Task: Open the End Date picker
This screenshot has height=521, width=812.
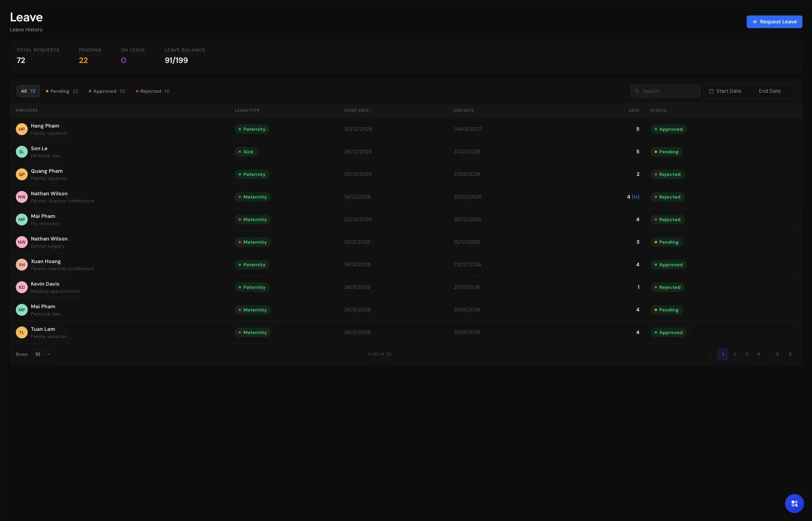Action: click(770, 91)
